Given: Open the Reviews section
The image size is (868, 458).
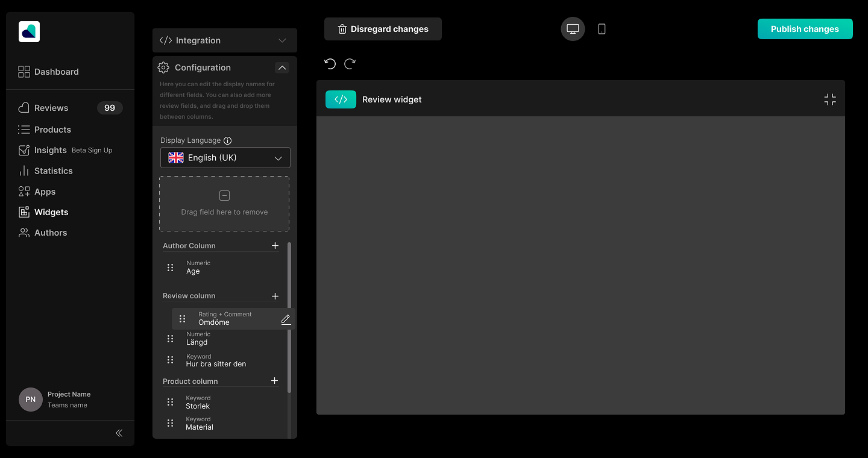Looking at the screenshot, I should point(43,108).
